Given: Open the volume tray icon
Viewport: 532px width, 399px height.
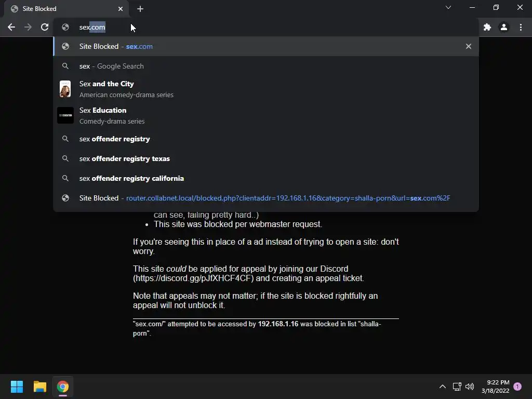Looking at the screenshot, I should [x=470, y=387].
